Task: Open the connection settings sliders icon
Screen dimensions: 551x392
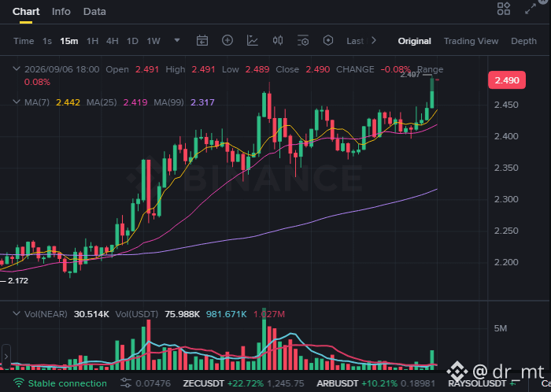Action: [125, 383]
